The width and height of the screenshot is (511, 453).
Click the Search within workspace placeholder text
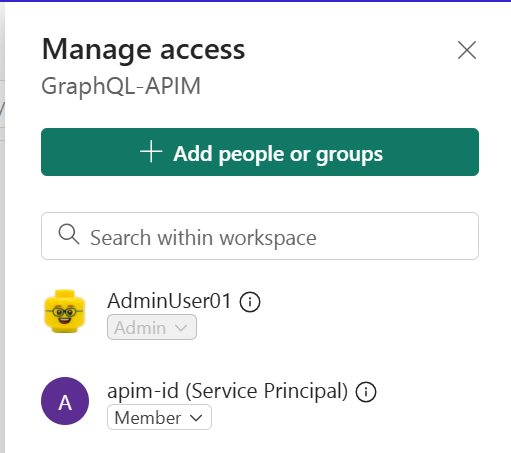pyautogui.click(x=203, y=238)
